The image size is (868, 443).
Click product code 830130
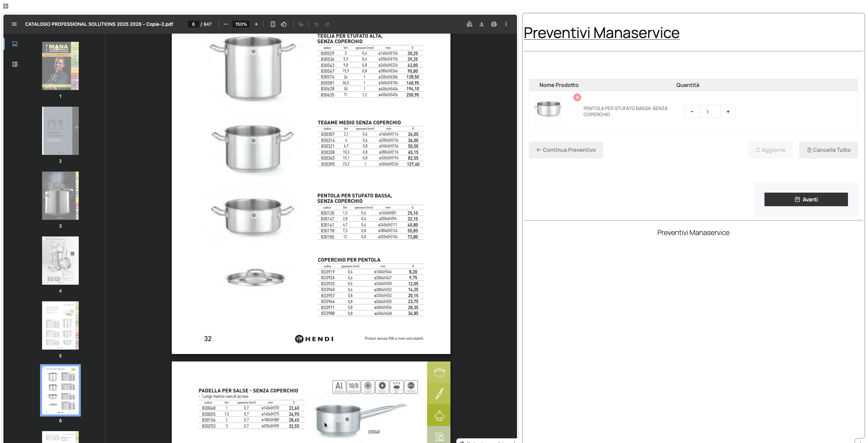[x=328, y=213]
